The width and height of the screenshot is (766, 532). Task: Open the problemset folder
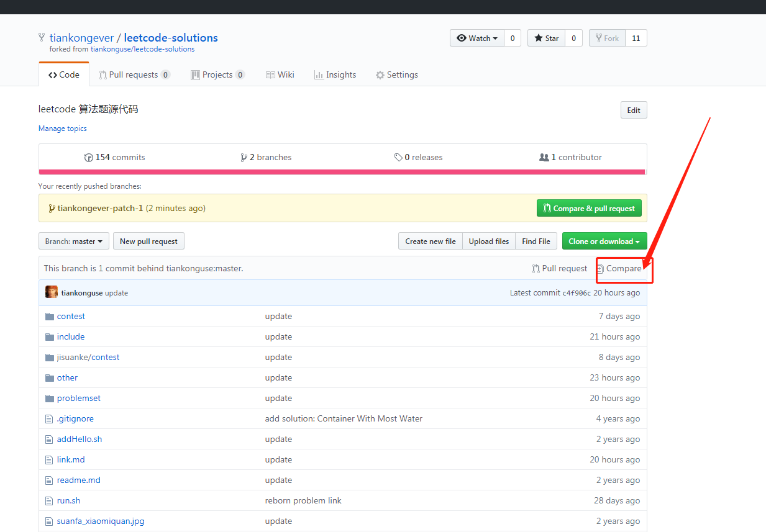coord(79,399)
